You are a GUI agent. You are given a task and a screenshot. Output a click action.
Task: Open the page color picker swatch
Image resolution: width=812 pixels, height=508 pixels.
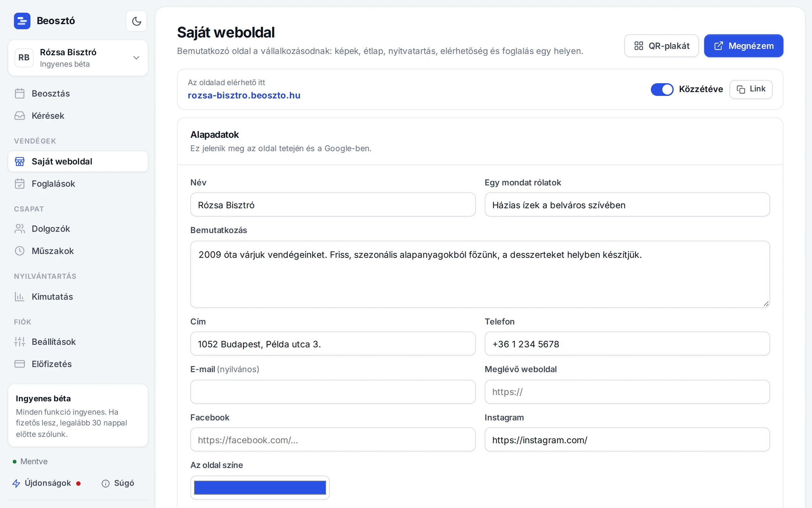(260, 487)
